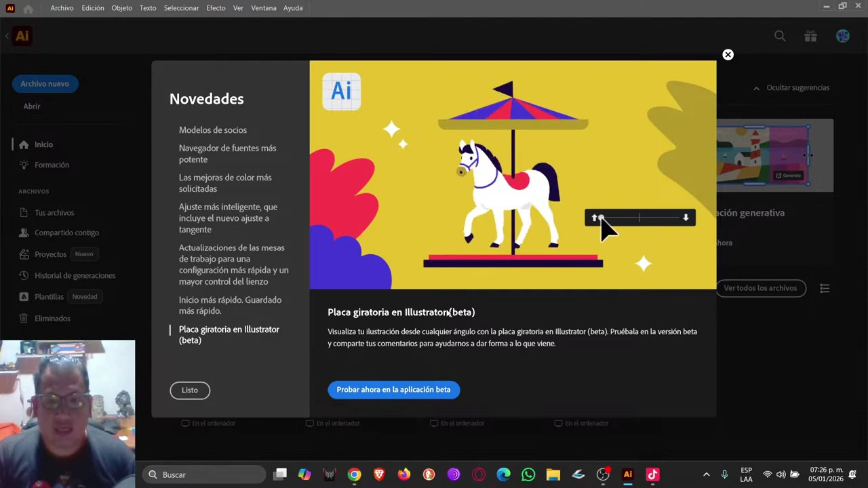
Task: Show hidden system tray icons chevron
Action: (706, 474)
